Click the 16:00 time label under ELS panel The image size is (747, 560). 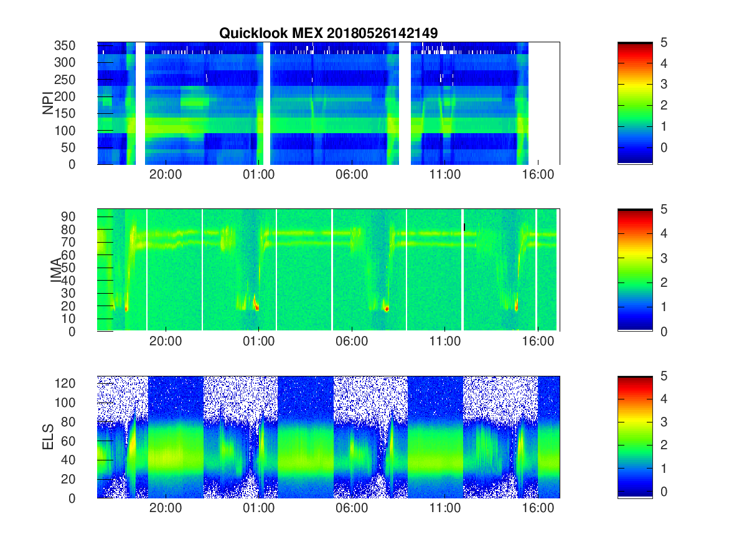(538, 508)
